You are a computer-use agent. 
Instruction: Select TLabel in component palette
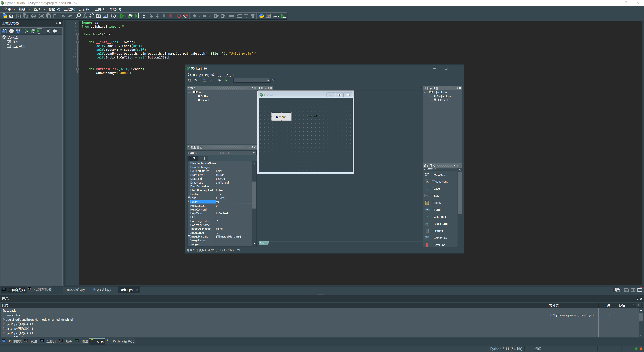click(436, 189)
